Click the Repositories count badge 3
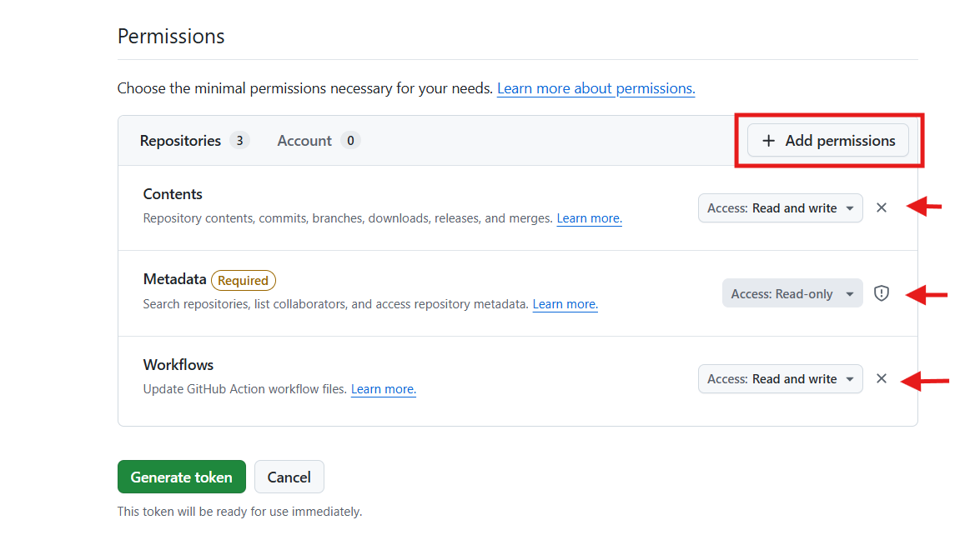Screen dimensions: 980x560 click(x=239, y=141)
